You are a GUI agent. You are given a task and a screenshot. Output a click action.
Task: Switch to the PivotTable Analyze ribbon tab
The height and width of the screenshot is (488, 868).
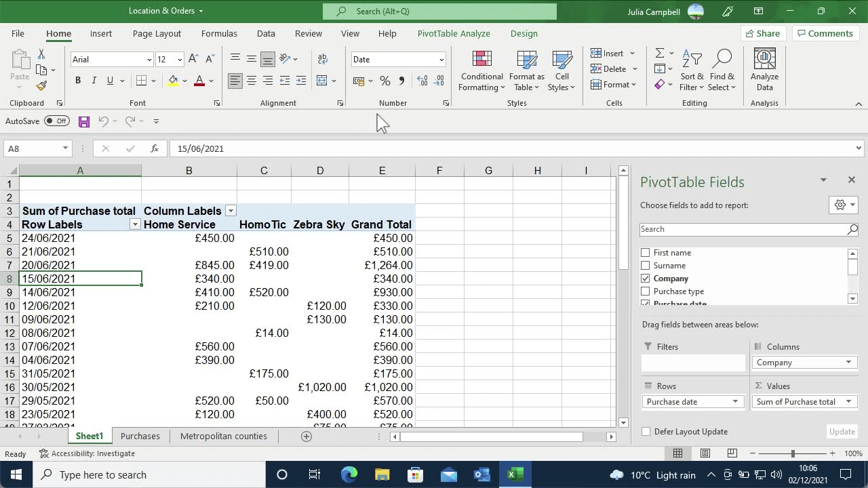pyautogui.click(x=453, y=33)
